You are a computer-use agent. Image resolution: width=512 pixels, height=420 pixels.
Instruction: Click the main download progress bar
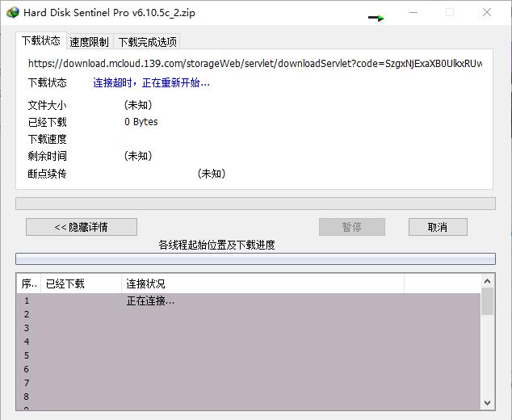pyautogui.click(x=255, y=204)
